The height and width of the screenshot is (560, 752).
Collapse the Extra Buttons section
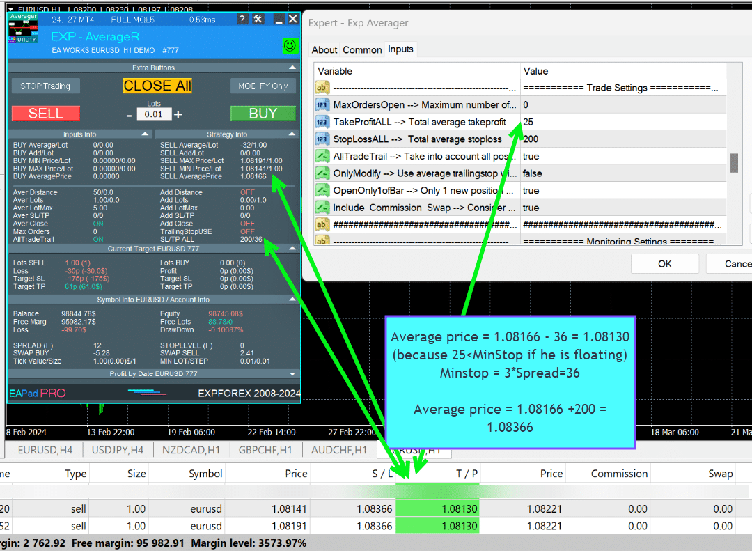point(292,68)
